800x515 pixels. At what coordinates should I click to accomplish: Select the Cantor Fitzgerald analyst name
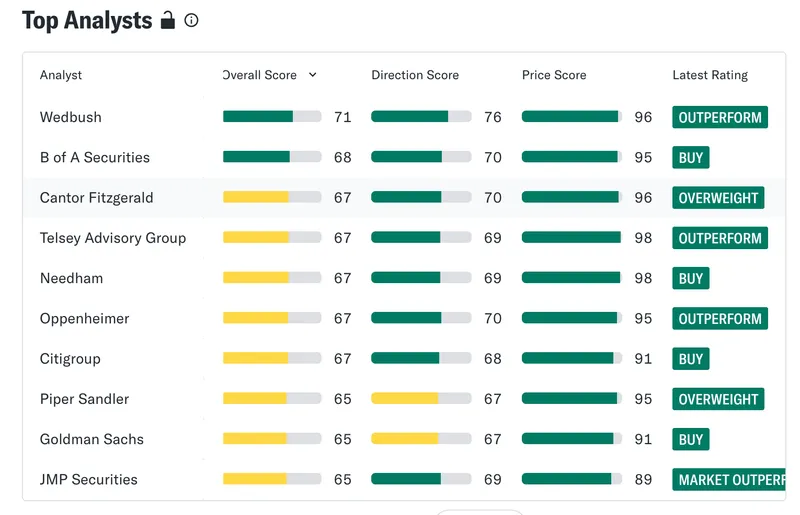96,198
